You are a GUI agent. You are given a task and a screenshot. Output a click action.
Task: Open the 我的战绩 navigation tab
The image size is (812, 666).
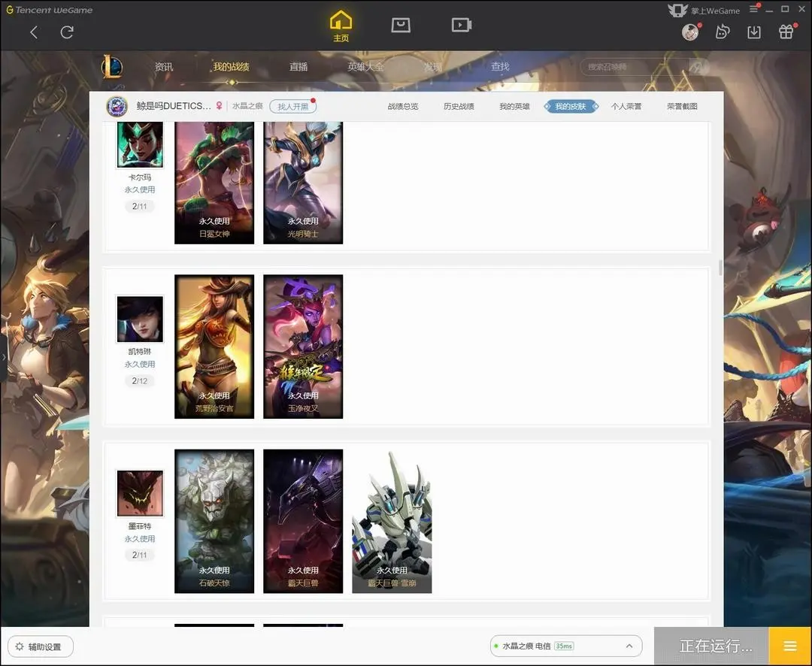pyautogui.click(x=231, y=67)
